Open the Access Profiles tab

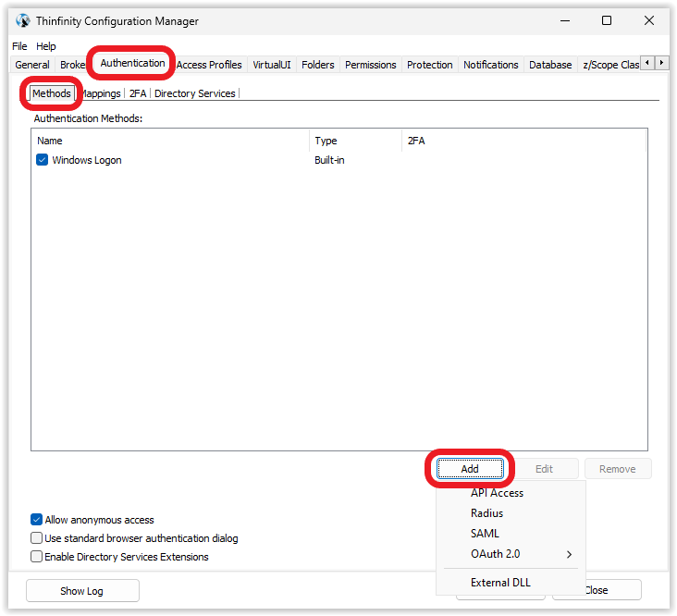209,65
